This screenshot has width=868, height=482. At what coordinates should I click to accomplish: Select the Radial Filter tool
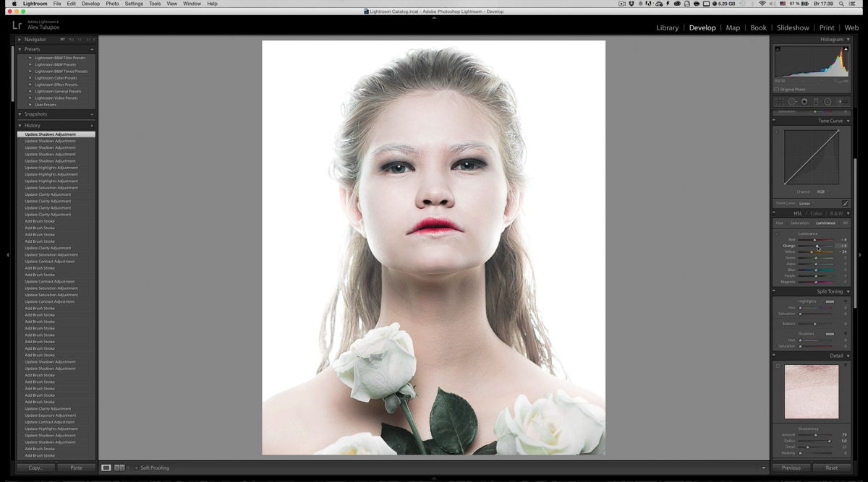click(x=827, y=102)
